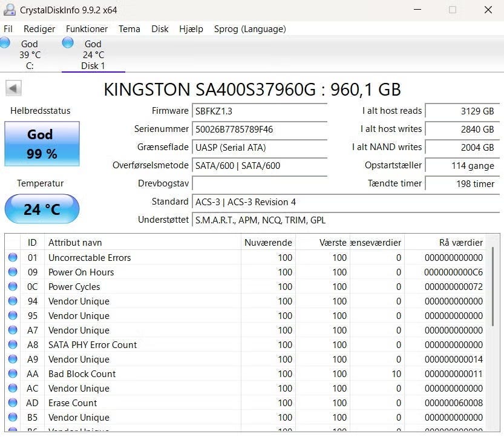The height and width of the screenshot is (437, 504).
Task: Click the Serienummer field value
Action: (260, 130)
